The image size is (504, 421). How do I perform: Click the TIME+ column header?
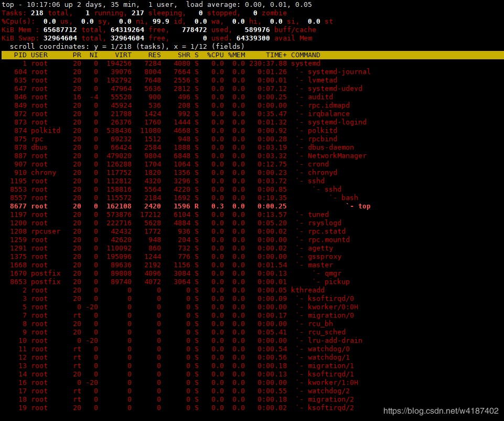[x=276, y=55]
